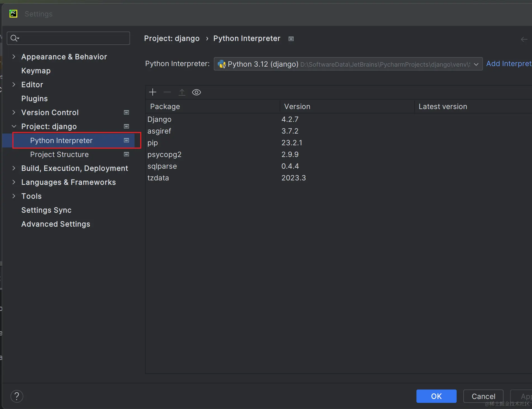This screenshot has width=532, height=409.
Task: Select Languages & Frameworks tree item
Action: click(x=68, y=182)
